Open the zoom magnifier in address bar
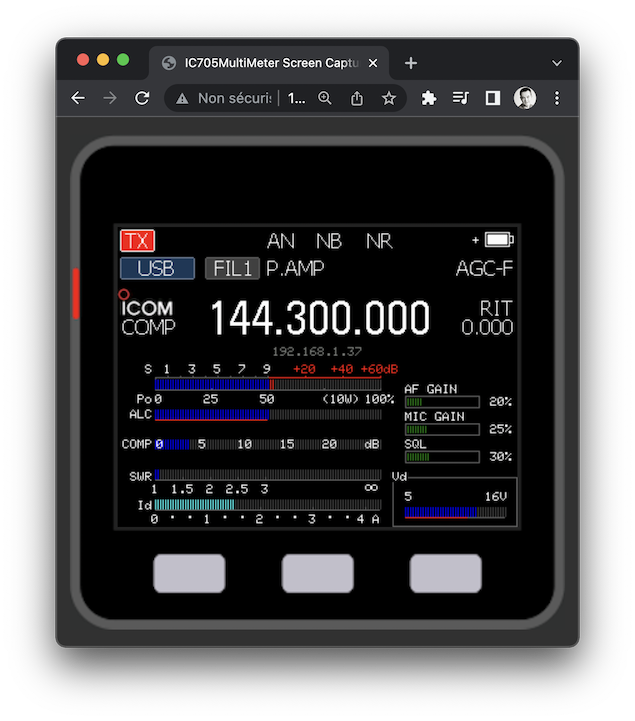This screenshot has height=721, width=635. tap(325, 98)
